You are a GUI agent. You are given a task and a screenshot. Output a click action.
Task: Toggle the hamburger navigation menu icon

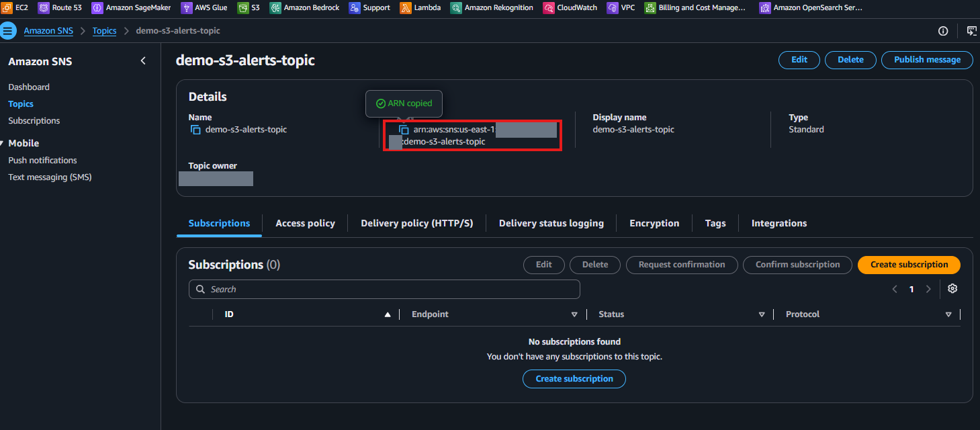[x=8, y=31]
